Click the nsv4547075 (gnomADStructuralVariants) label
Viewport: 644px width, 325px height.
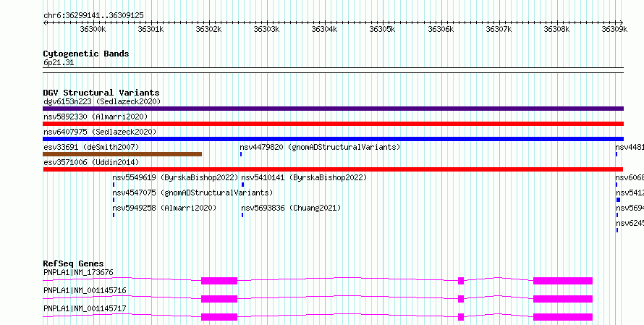[x=192, y=193]
